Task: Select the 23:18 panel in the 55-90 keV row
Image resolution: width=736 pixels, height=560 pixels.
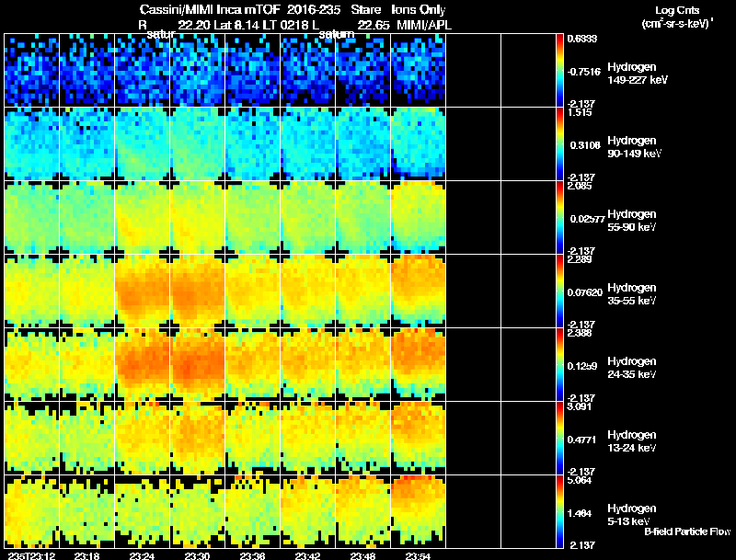Action: coord(87,218)
